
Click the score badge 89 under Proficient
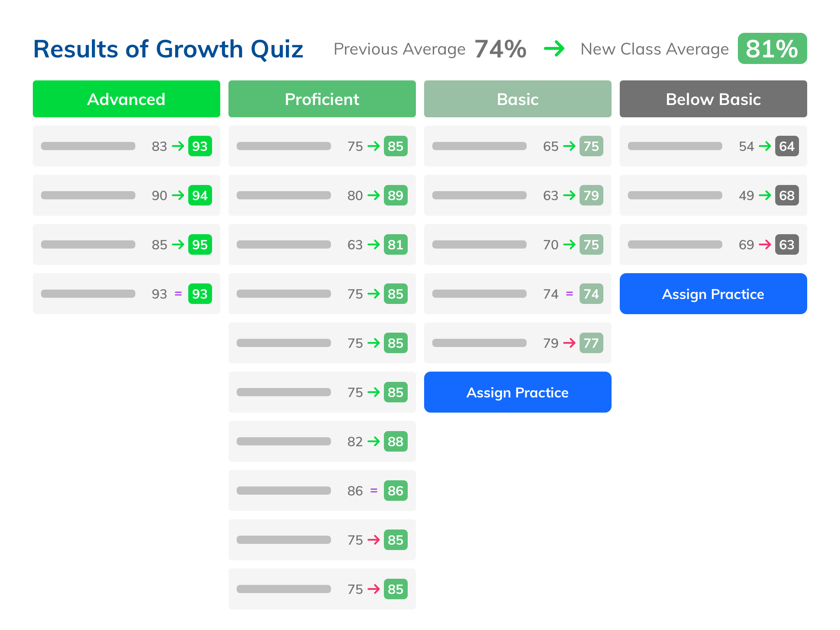395,195
